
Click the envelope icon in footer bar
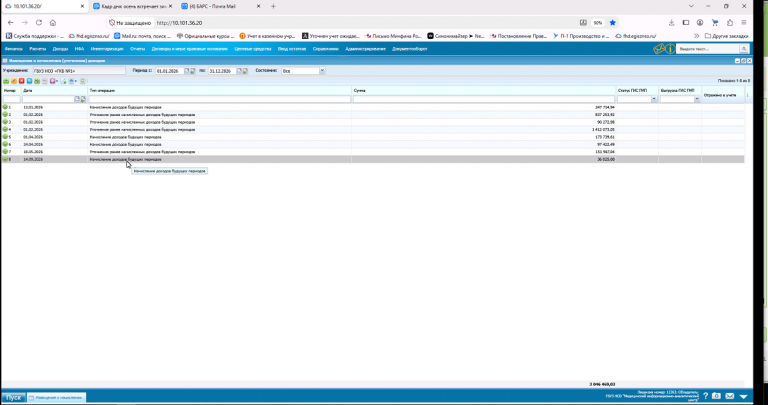(x=730, y=396)
